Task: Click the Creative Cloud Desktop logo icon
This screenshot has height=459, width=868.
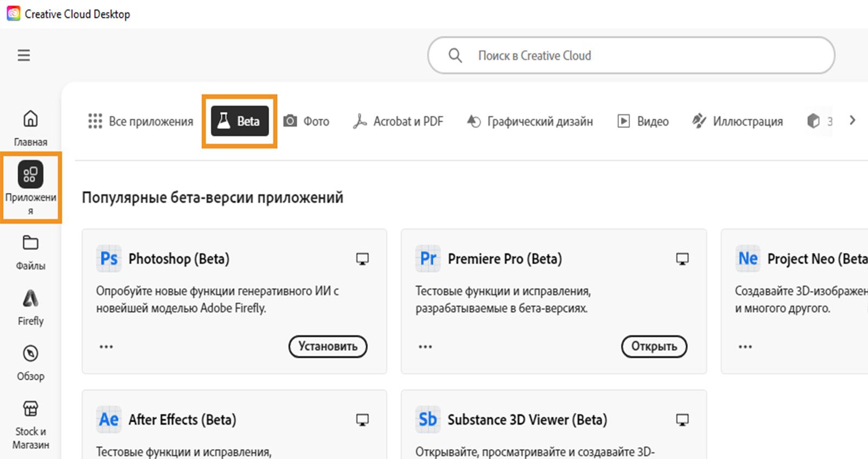Action: (13, 14)
